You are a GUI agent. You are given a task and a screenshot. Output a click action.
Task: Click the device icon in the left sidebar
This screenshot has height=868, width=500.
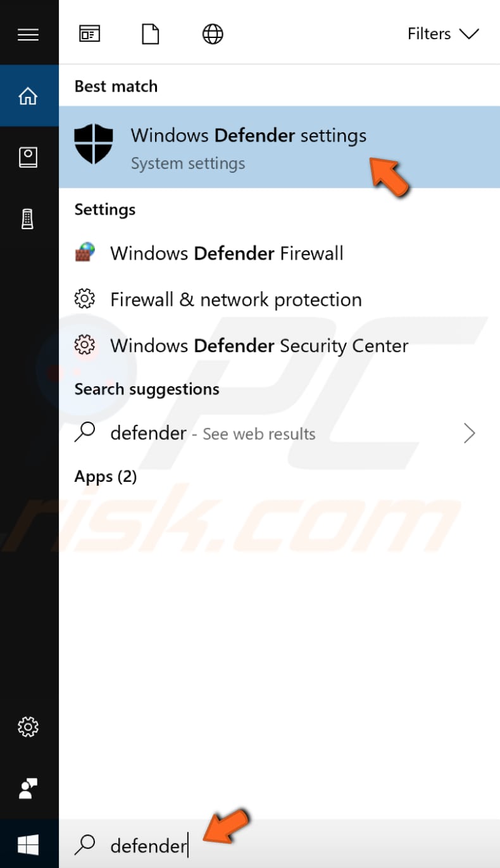click(x=28, y=218)
